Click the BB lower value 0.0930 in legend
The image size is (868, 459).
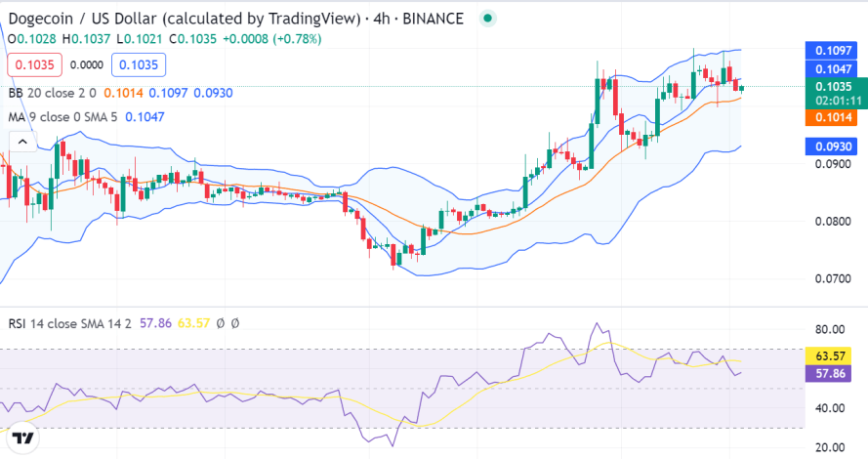(x=213, y=93)
